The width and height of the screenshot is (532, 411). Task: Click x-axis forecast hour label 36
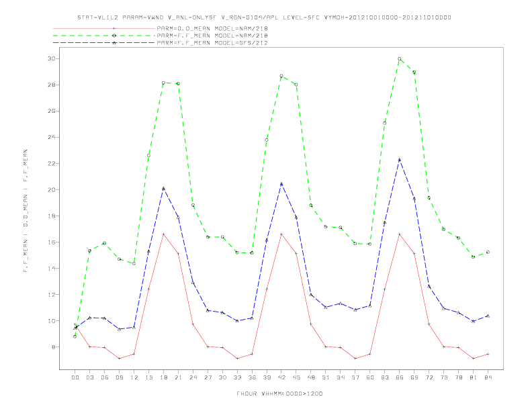252,377
